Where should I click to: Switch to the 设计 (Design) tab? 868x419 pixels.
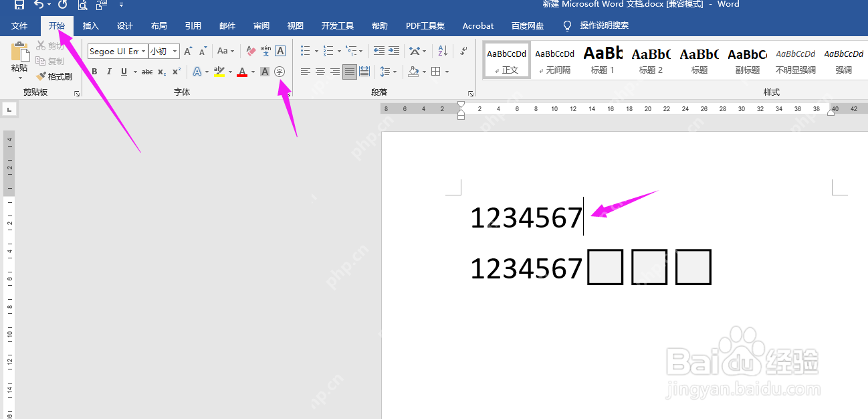coord(125,26)
